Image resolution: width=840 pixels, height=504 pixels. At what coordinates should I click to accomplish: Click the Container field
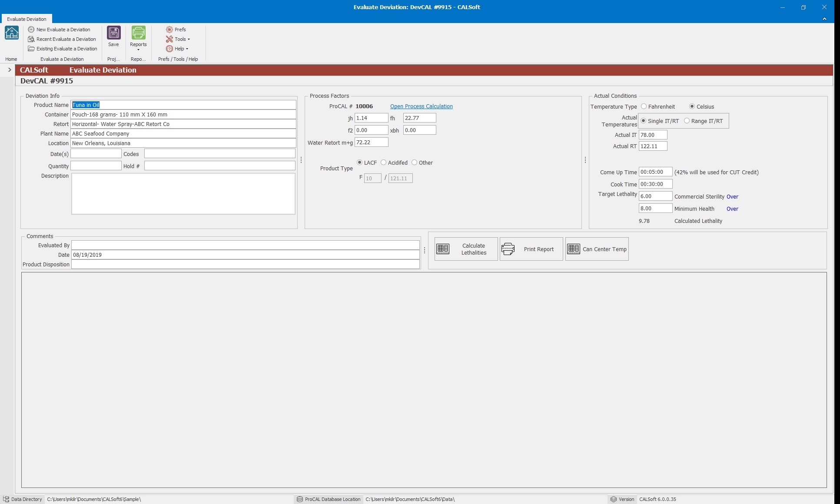(x=183, y=114)
